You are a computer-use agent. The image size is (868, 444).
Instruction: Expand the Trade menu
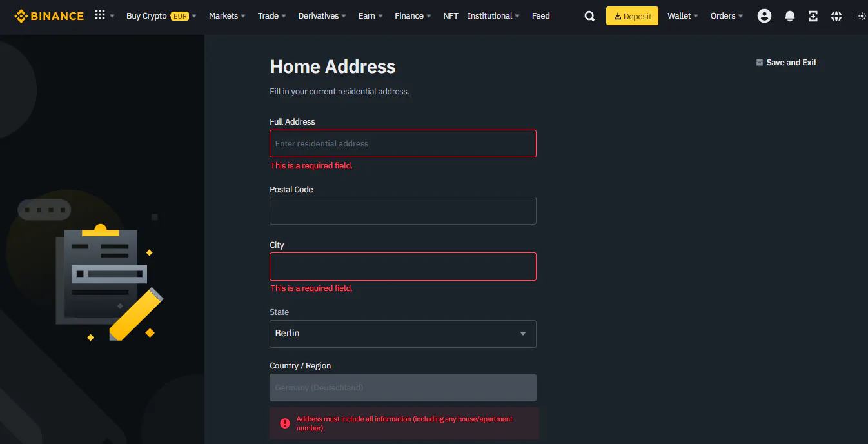tap(272, 16)
